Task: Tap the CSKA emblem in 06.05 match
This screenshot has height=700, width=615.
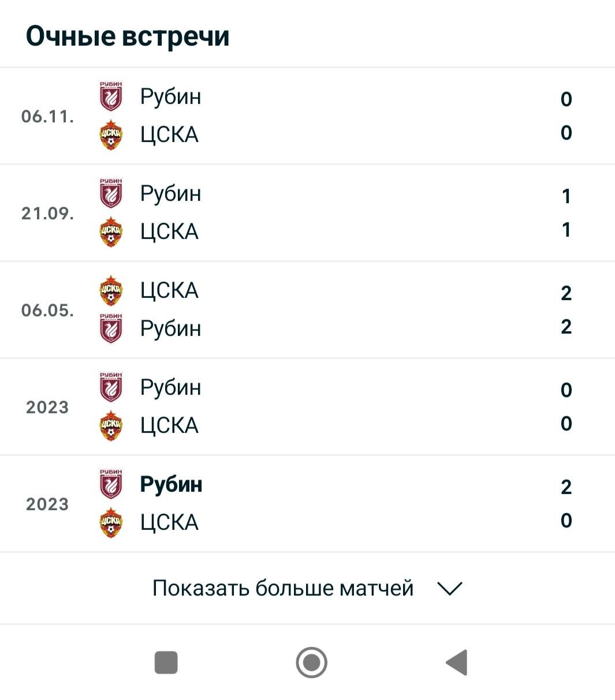Action: tap(111, 290)
